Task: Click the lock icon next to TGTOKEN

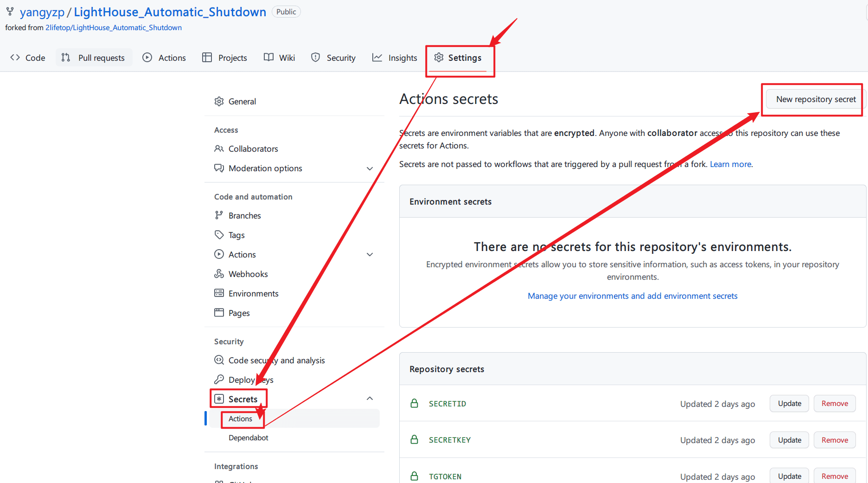Action: click(415, 476)
